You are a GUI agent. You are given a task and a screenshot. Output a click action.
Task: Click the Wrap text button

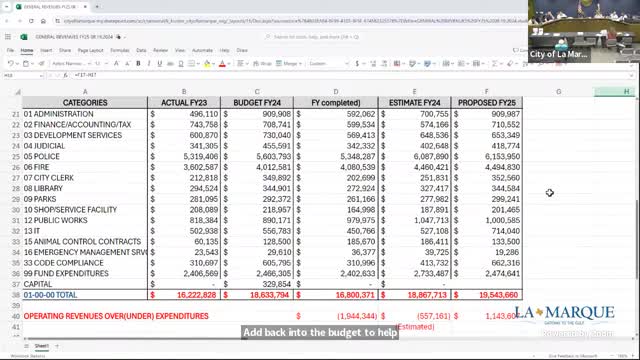click(x=262, y=64)
